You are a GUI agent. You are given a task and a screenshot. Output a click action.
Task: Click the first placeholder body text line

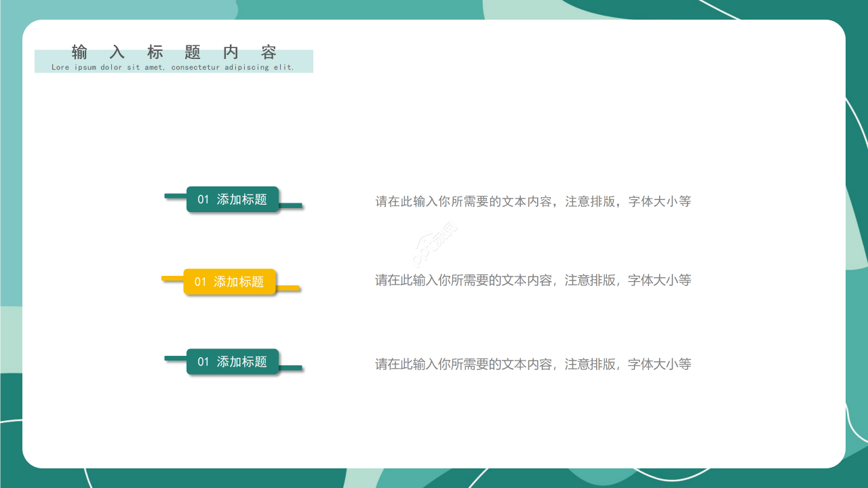tap(533, 201)
